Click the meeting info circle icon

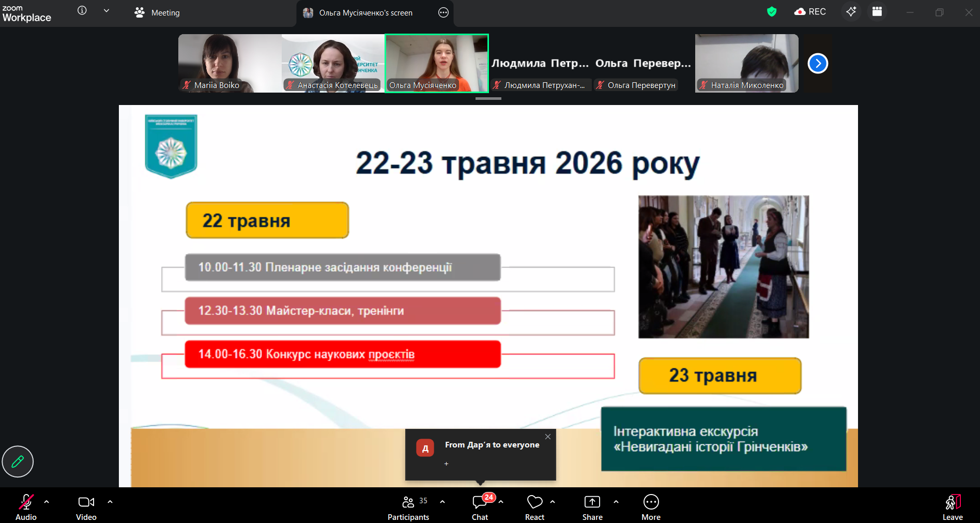click(x=82, y=11)
